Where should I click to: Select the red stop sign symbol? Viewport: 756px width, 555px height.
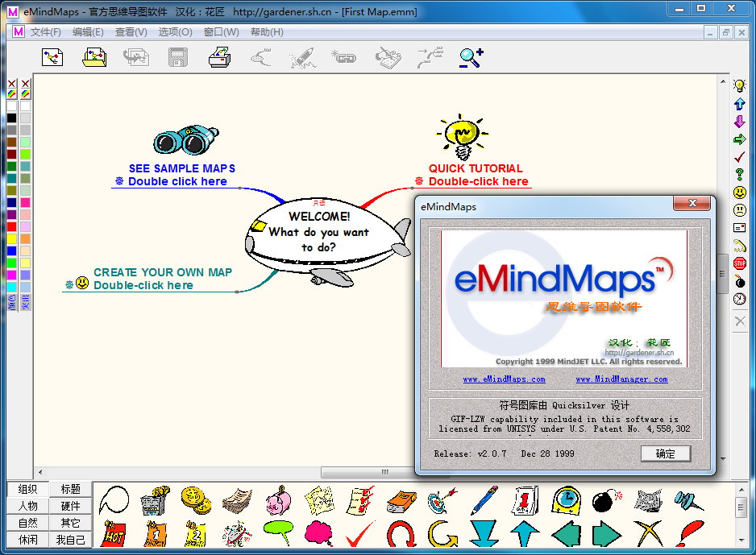pos(739,263)
